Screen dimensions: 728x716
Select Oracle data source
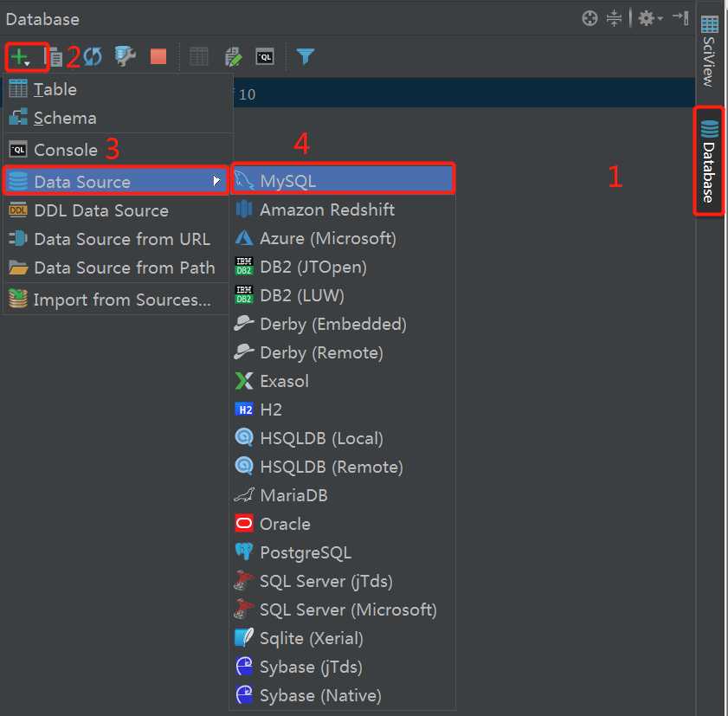[x=343, y=525]
